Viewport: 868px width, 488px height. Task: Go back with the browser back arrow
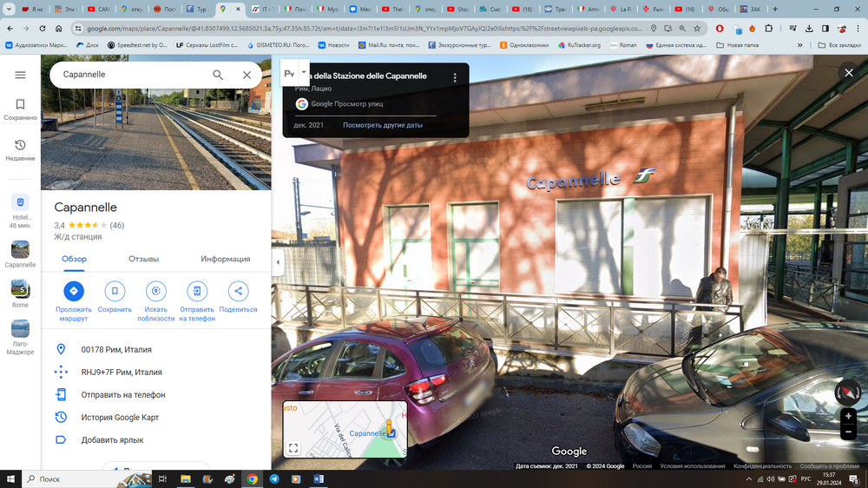(x=10, y=29)
